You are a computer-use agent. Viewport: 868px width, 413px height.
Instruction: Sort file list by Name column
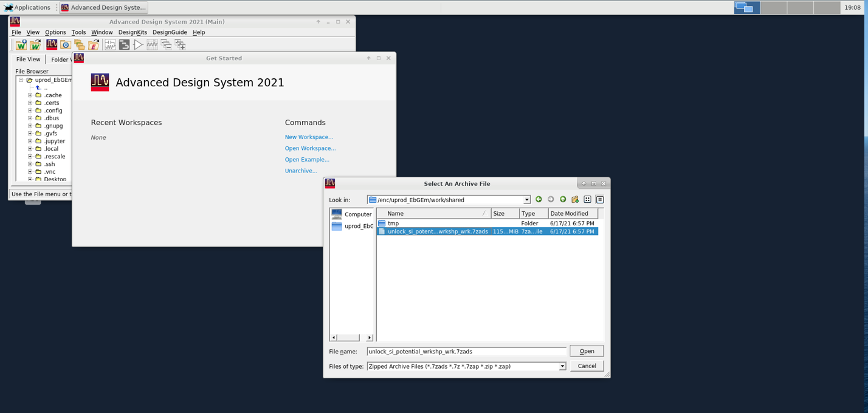click(434, 214)
